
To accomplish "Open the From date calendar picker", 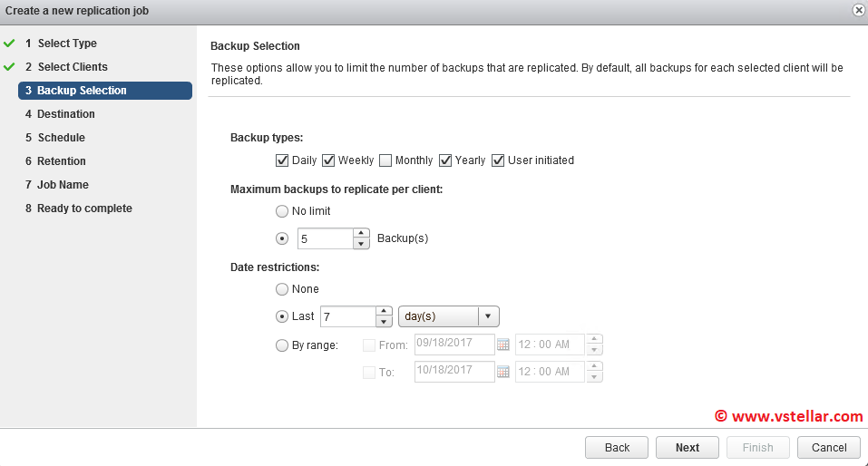I will pyautogui.click(x=503, y=345).
